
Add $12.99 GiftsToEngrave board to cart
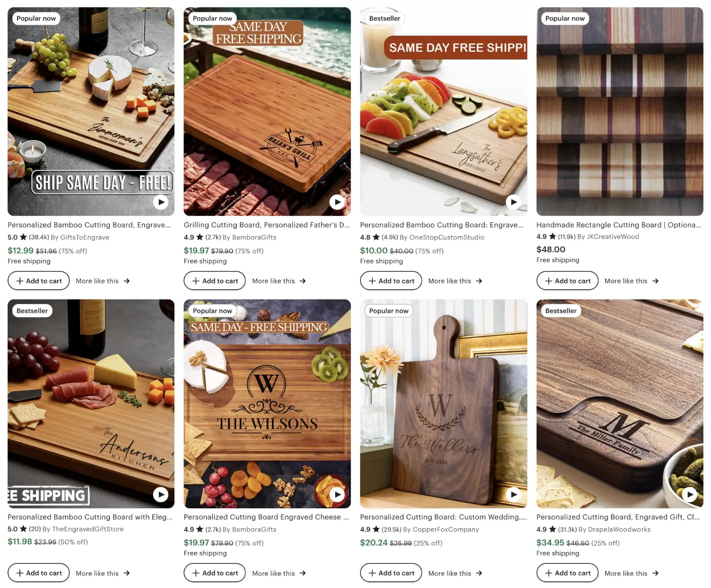tap(39, 281)
